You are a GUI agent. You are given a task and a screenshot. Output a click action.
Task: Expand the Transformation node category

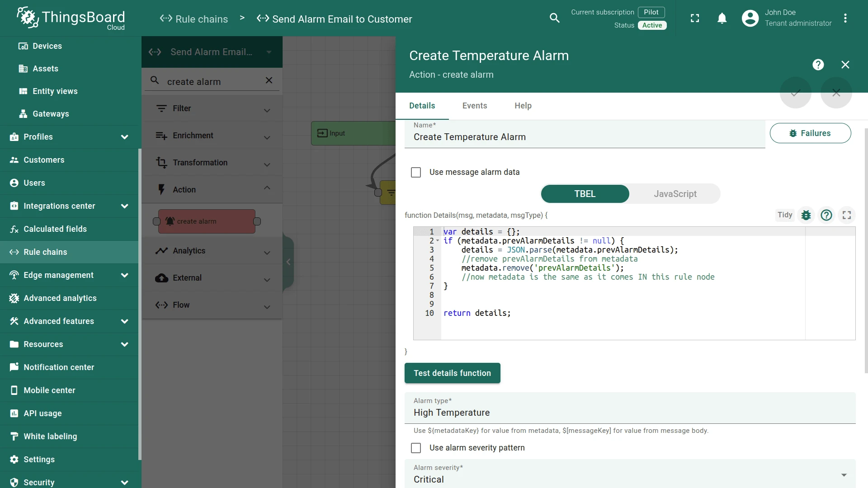pos(212,163)
